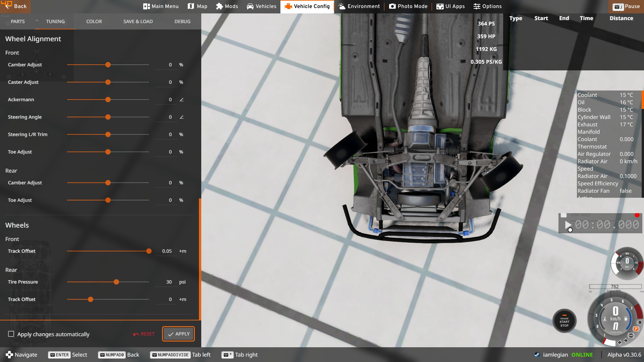Open the Mods puzzle-piece menu
The height and width of the screenshot is (362, 644).
227,6
